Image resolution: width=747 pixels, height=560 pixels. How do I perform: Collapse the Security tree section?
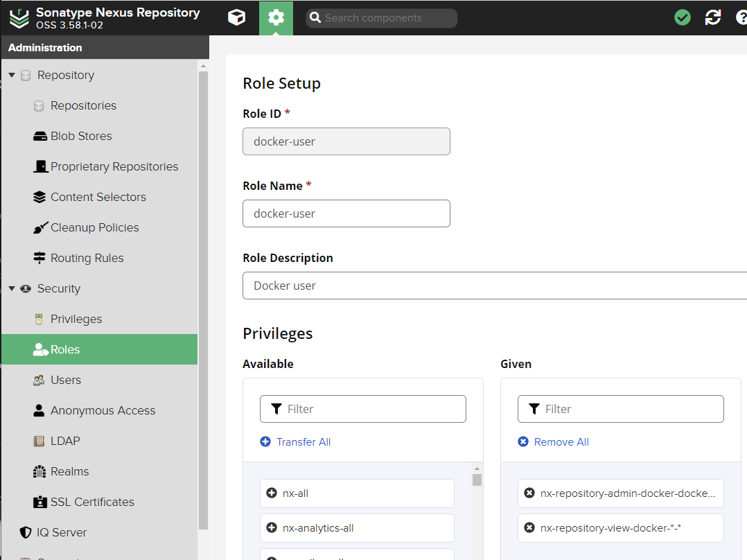click(12, 288)
